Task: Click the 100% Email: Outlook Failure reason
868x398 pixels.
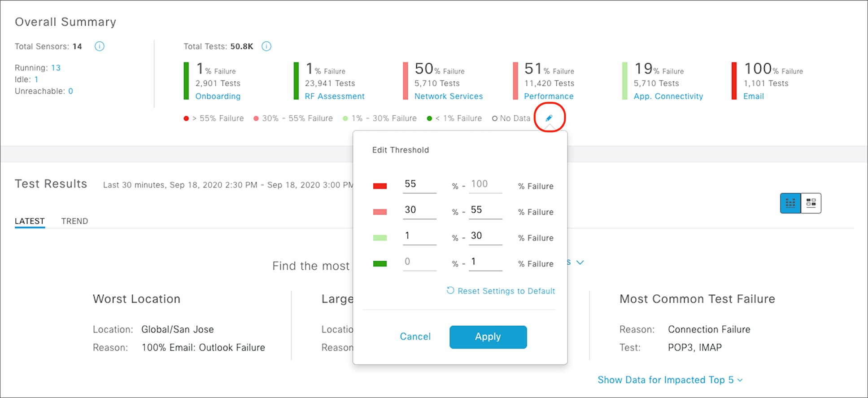Action: tap(203, 348)
